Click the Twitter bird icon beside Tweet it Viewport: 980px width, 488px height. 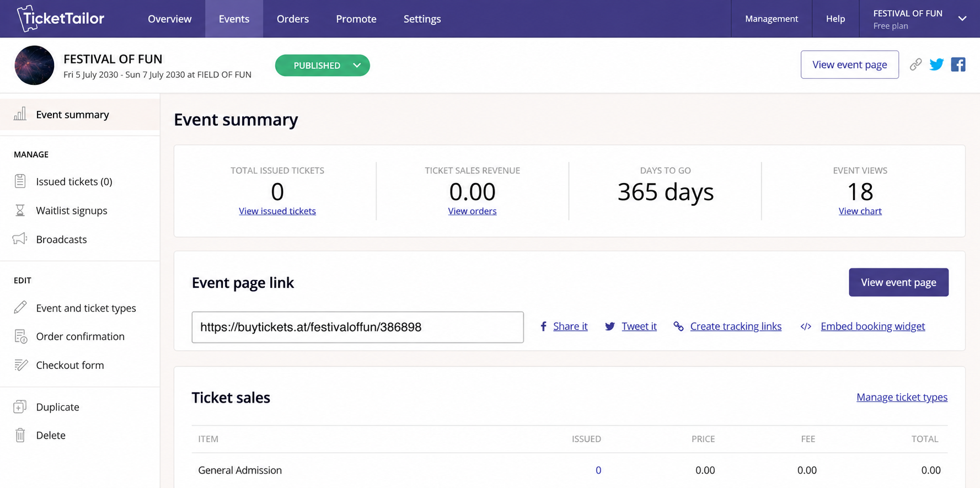tap(609, 326)
